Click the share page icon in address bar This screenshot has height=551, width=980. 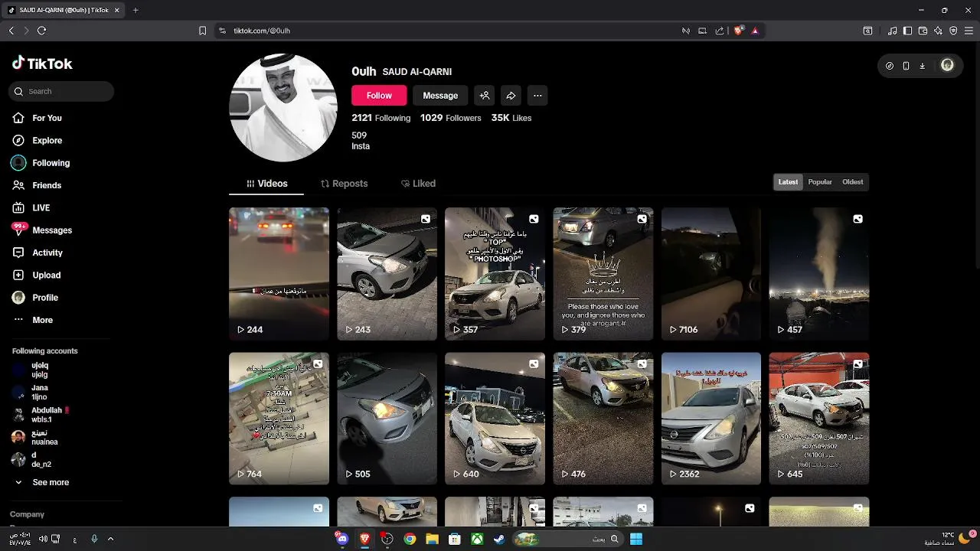[719, 31]
